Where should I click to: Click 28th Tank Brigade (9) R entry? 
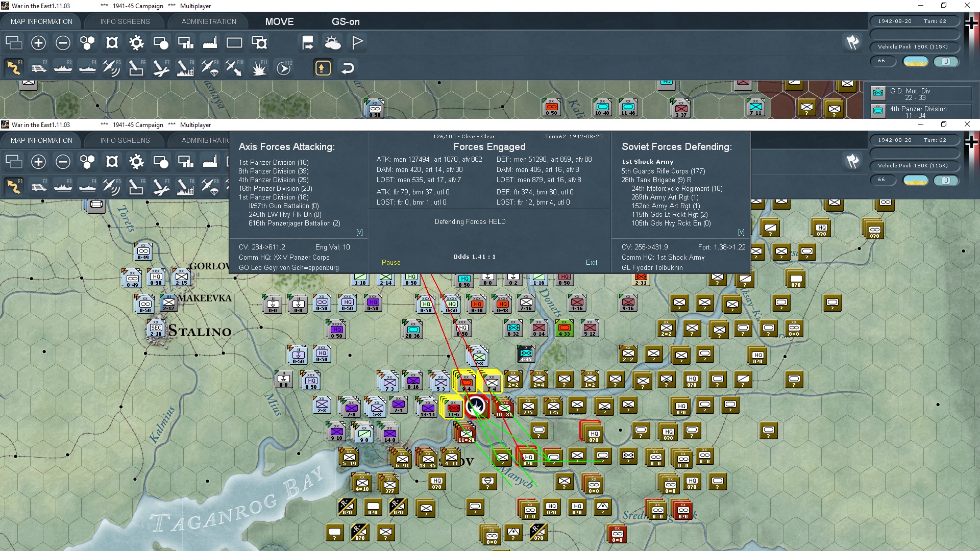(x=656, y=180)
